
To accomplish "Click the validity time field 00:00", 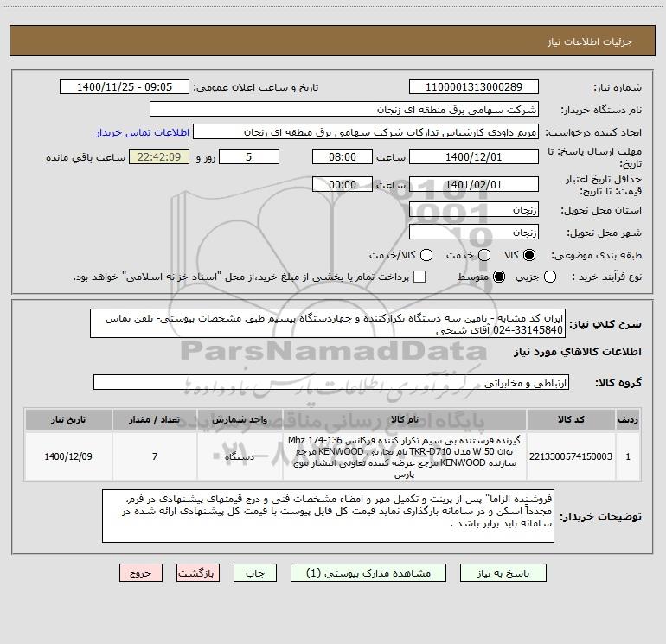I will (343, 184).
